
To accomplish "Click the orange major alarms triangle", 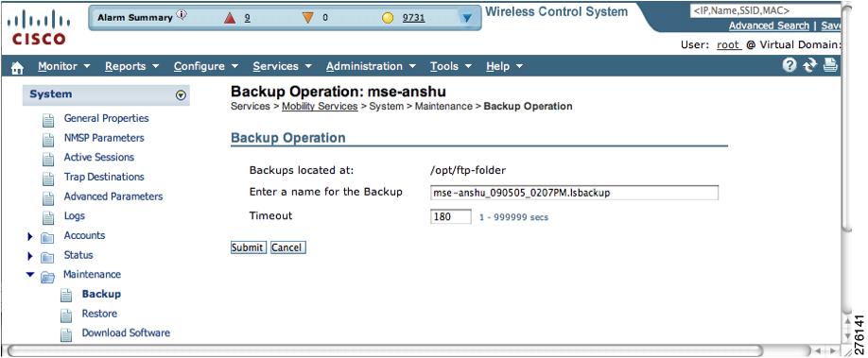I will coord(308,18).
